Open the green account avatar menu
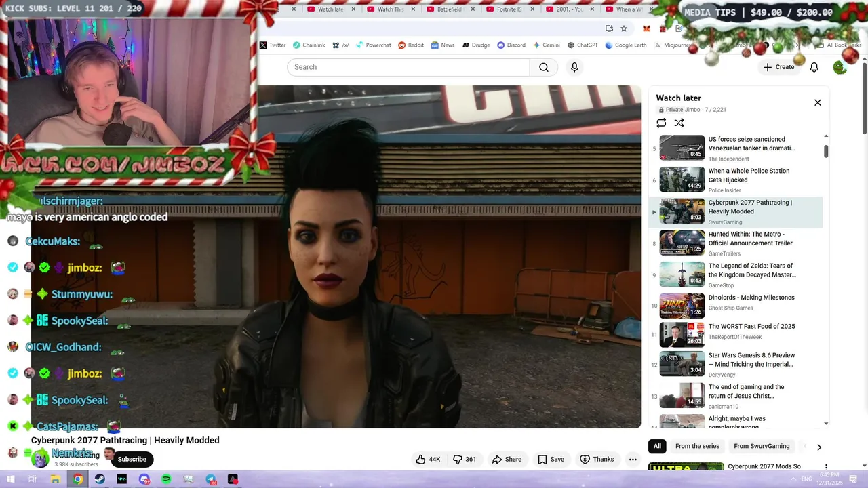868x488 pixels. (x=840, y=67)
